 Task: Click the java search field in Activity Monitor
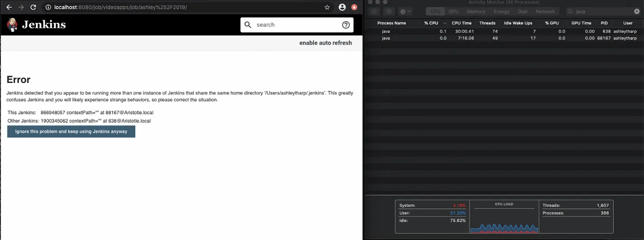coord(603,12)
